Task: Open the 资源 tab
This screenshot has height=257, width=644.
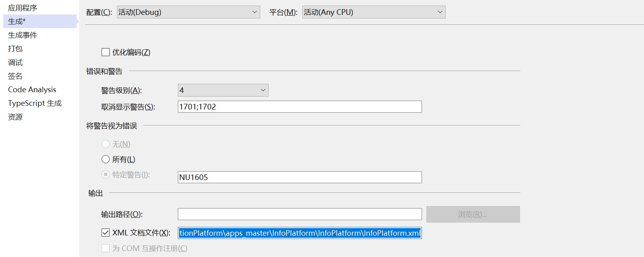Action: tap(15, 117)
